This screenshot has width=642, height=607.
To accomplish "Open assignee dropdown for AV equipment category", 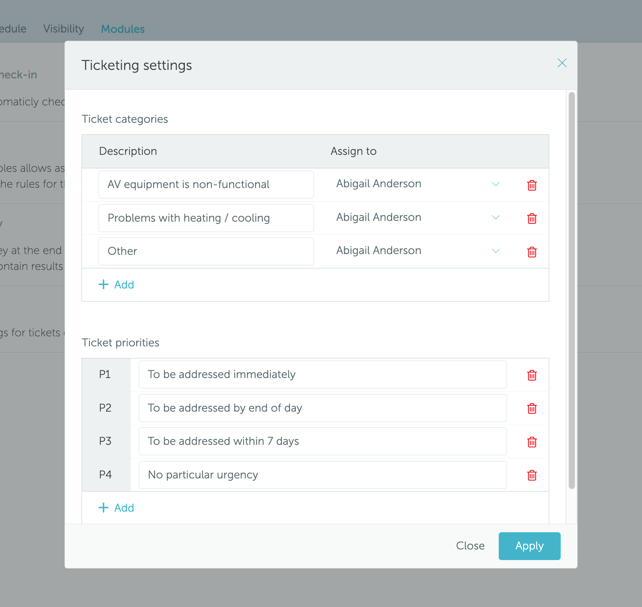I will click(495, 184).
